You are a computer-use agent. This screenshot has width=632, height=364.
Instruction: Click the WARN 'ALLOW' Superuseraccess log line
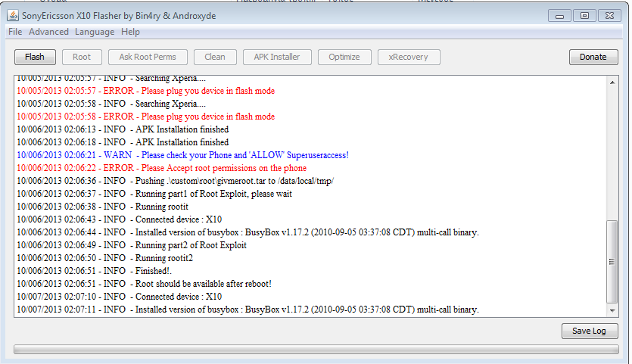tap(182, 155)
